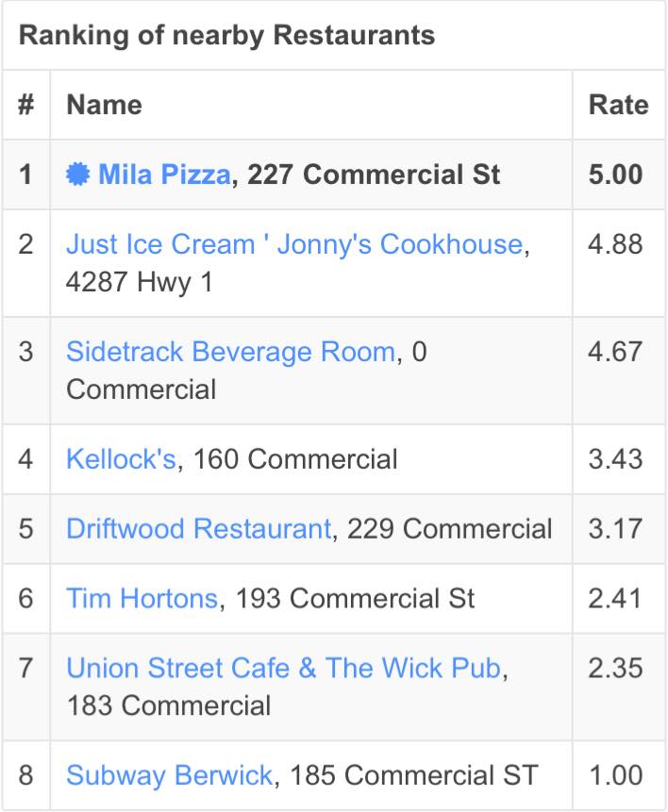Open the Tim Hortons link
The width and height of the screenshot is (668, 812).
[142, 599]
